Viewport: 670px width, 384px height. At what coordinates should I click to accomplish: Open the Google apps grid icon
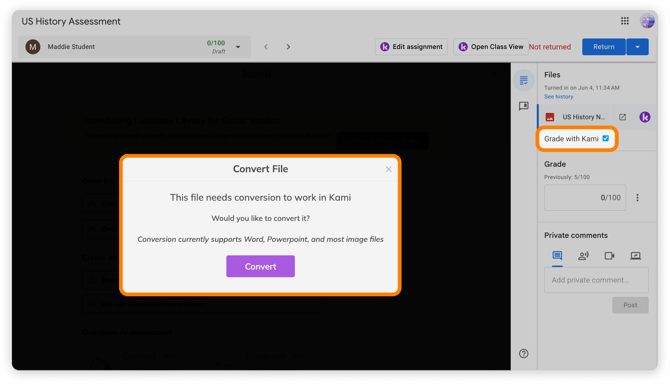624,21
